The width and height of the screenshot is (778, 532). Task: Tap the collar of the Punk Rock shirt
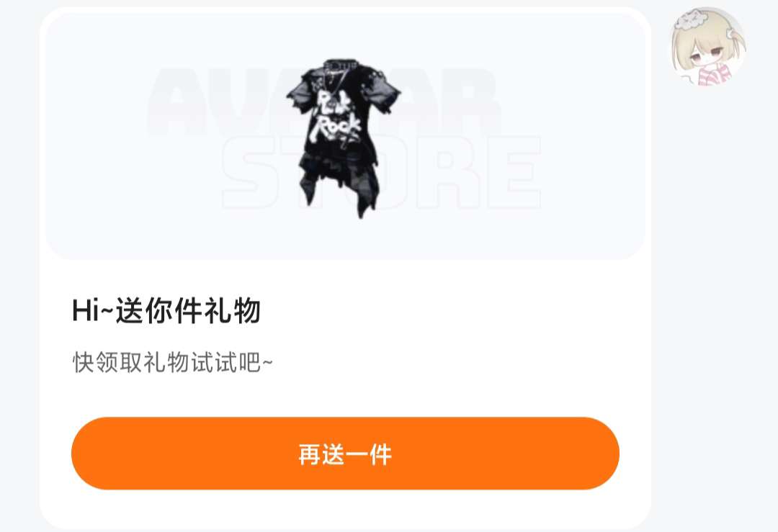tap(340, 65)
